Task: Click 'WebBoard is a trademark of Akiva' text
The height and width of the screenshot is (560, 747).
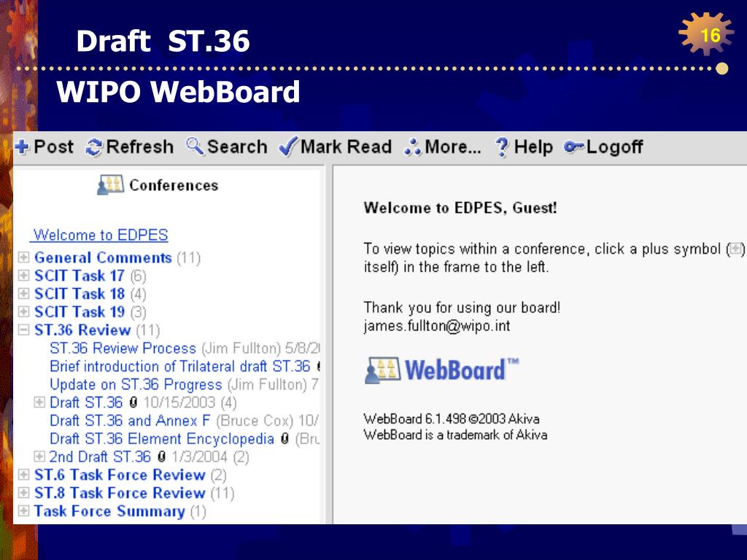Action: coord(455,435)
